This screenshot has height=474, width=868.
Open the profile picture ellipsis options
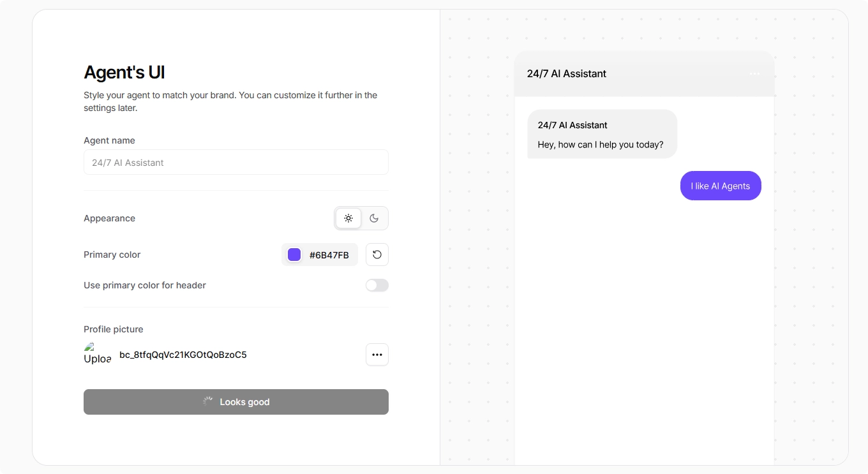click(x=377, y=355)
